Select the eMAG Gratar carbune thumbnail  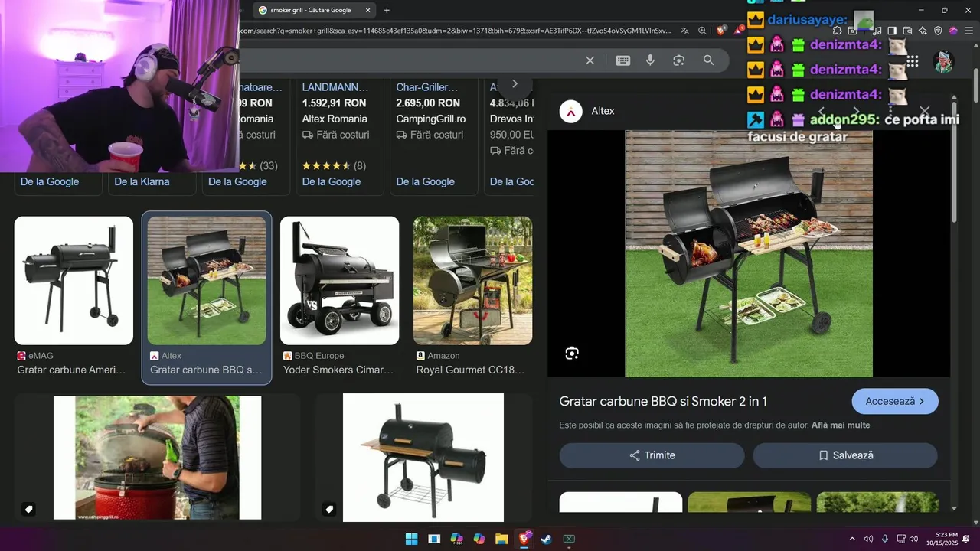[x=73, y=281]
